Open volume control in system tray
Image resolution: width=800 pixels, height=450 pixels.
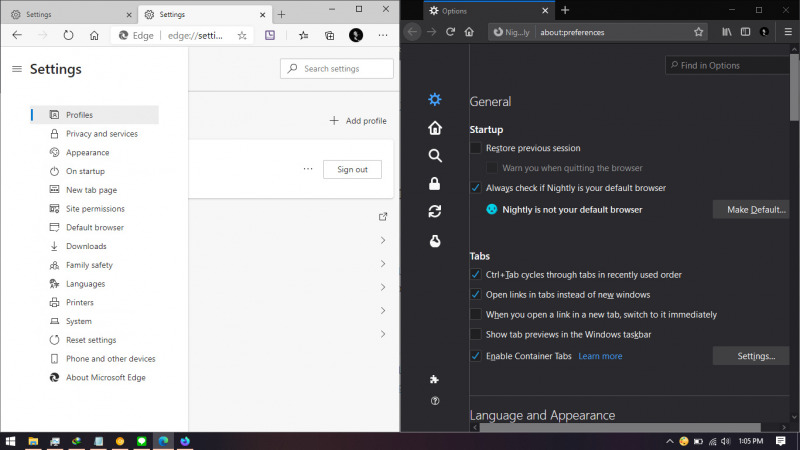coord(726,441)
